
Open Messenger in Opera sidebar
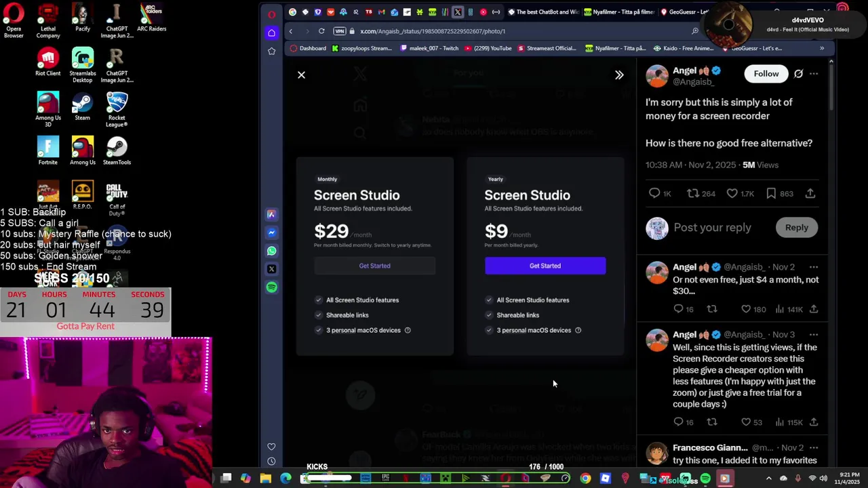[x=271, y=232]
